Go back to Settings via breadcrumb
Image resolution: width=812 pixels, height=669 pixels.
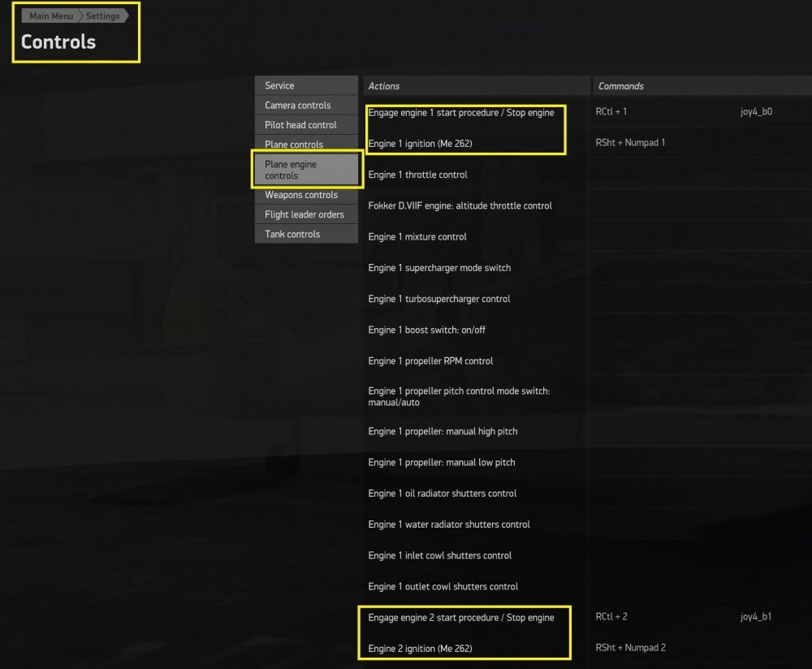point(103,15)
